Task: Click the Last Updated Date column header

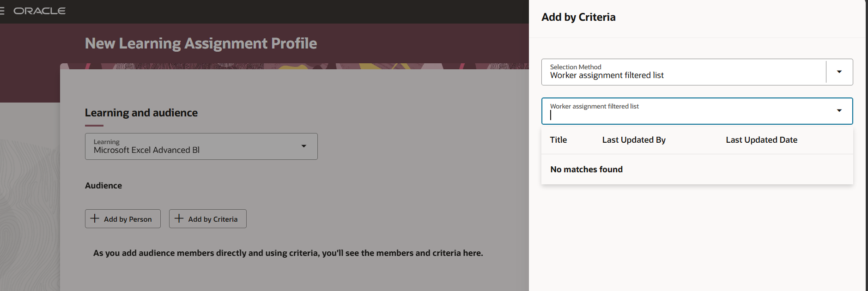Action: tap(761, 140)
